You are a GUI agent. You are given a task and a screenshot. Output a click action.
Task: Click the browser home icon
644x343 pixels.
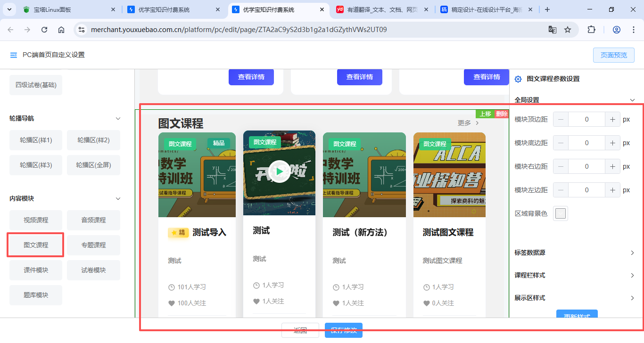click(61, 30)
